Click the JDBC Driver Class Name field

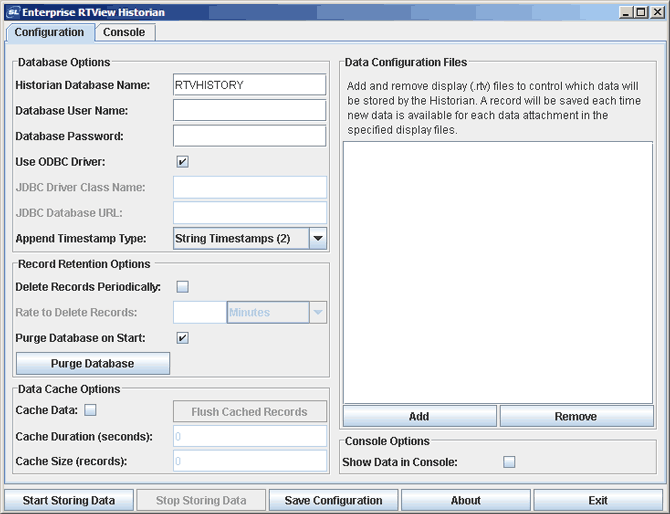250,187
